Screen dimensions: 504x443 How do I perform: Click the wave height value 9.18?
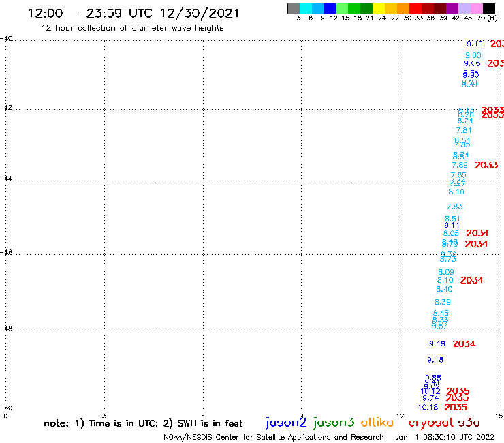pos(435,360)
